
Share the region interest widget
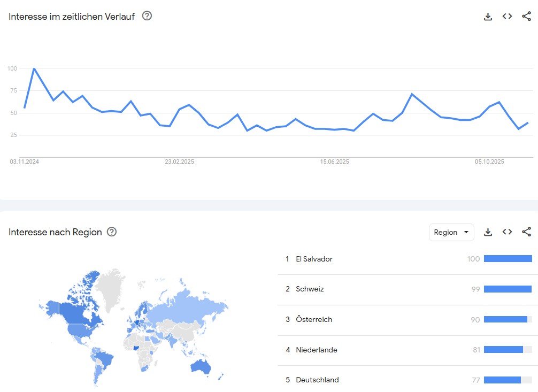[x=526, y=232]
